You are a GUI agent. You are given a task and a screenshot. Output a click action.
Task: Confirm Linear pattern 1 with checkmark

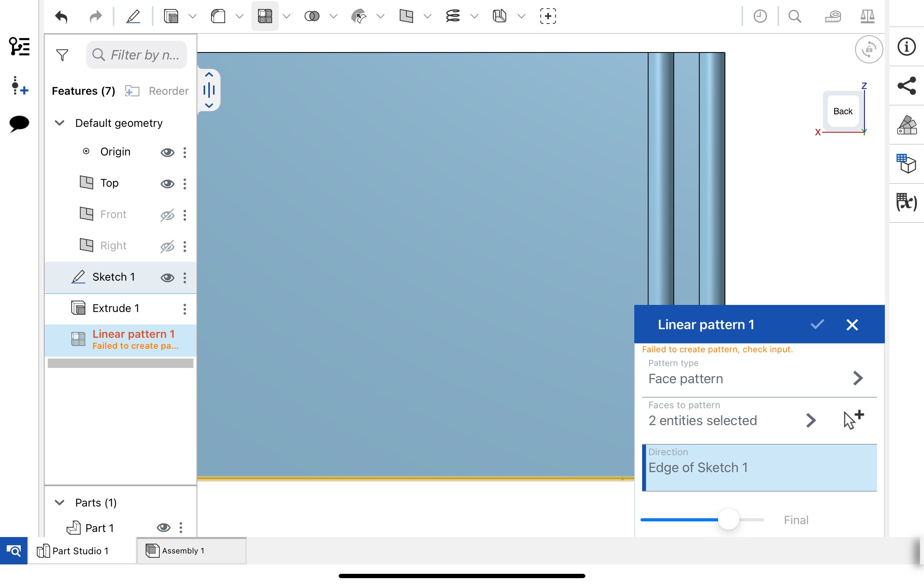pyautogui.click(x=817, y=324)
